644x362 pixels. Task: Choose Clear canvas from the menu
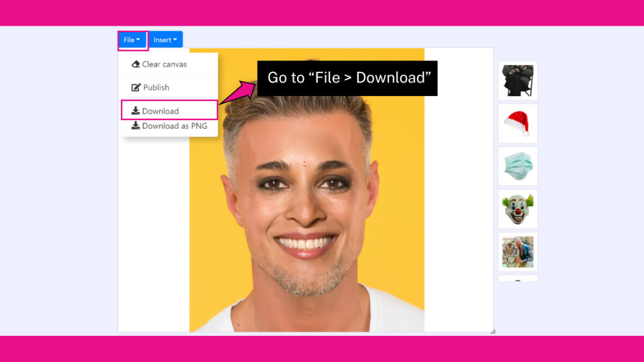point(164,64)
